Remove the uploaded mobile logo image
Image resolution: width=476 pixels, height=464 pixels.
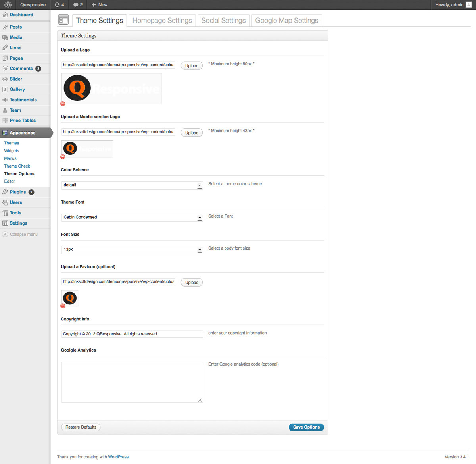[63, 157]
